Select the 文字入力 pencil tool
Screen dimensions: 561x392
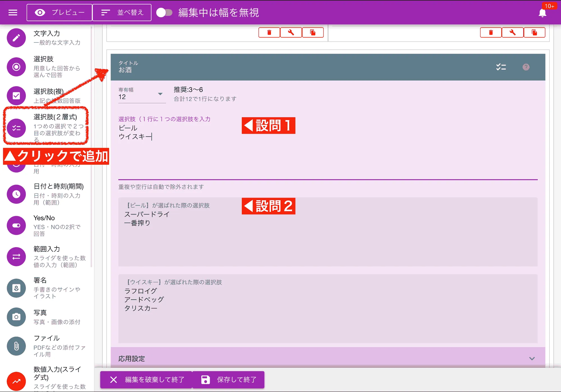16,38
